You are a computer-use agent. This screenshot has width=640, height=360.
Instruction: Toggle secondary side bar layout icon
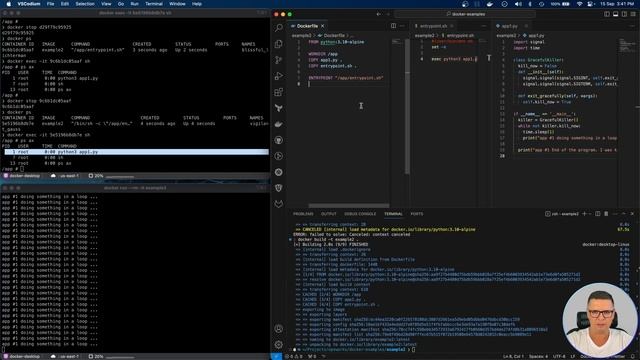(624, 14)
